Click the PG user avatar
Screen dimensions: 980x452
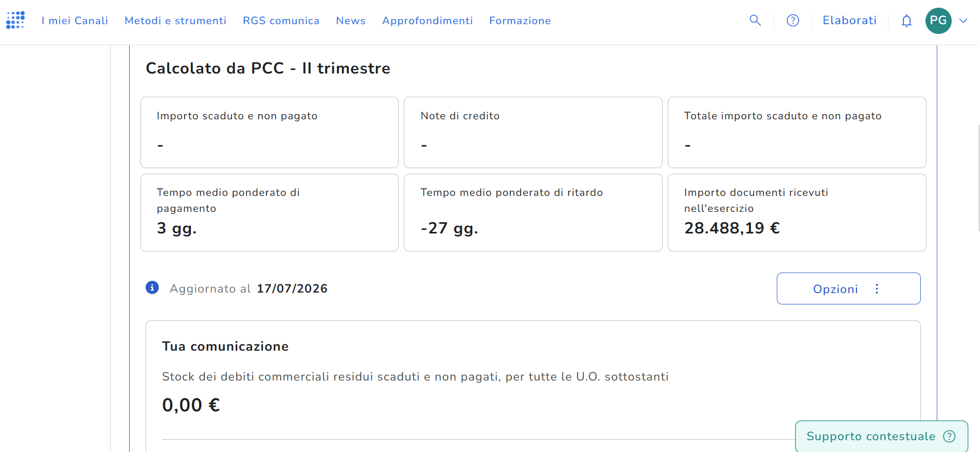click(938, 21)
